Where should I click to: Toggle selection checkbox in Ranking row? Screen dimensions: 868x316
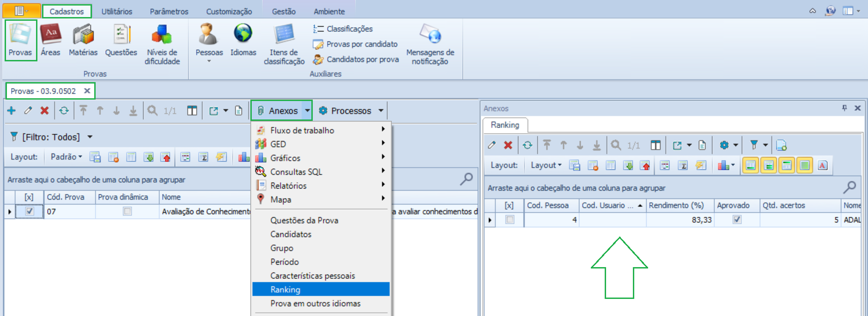point(510,220)
